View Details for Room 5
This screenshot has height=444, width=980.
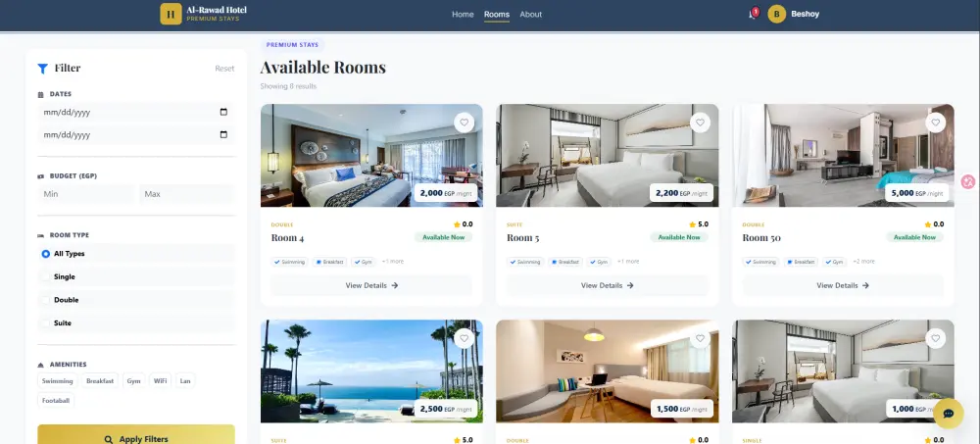[x=607, y=285]
